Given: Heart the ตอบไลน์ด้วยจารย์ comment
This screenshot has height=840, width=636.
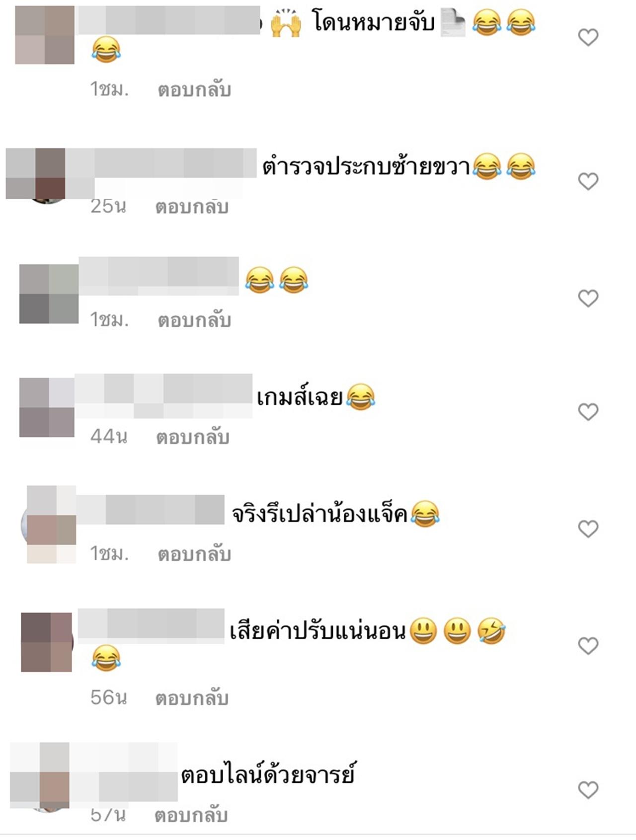Looking at the screenshot, I should (x=588, y=790).
